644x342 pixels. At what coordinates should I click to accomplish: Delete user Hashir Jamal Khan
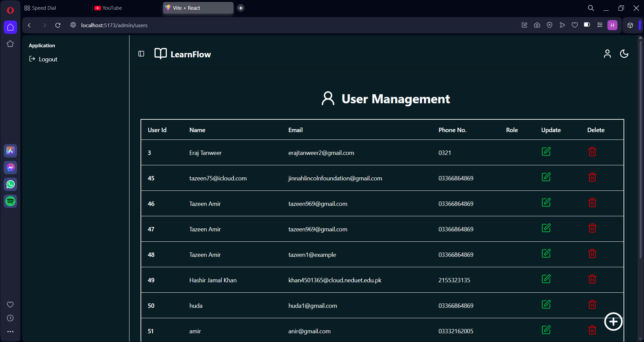[592, 279]
